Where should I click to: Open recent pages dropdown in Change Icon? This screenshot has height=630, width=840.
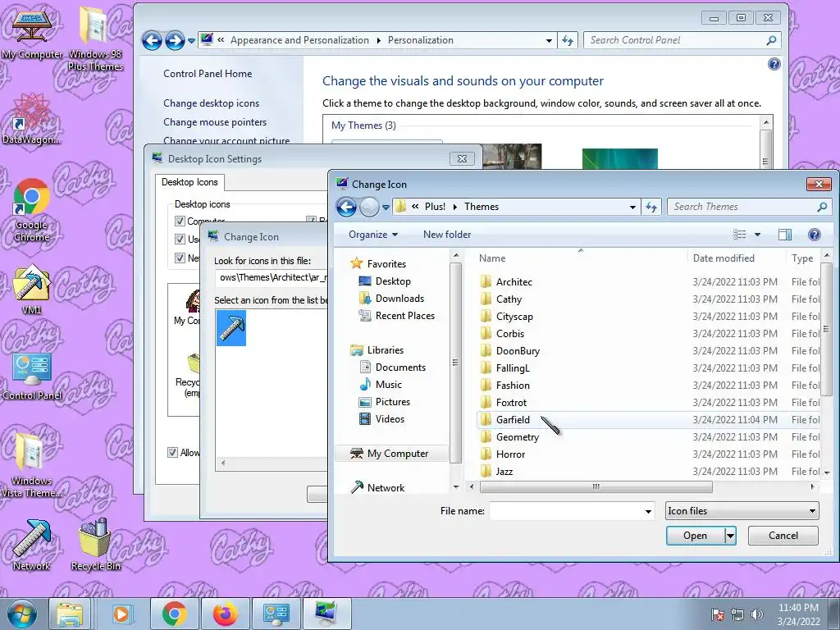click(386, 207)
